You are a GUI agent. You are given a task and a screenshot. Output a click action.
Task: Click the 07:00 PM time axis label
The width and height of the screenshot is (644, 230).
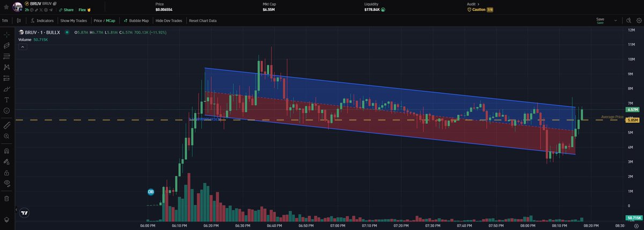pos(338,226)
